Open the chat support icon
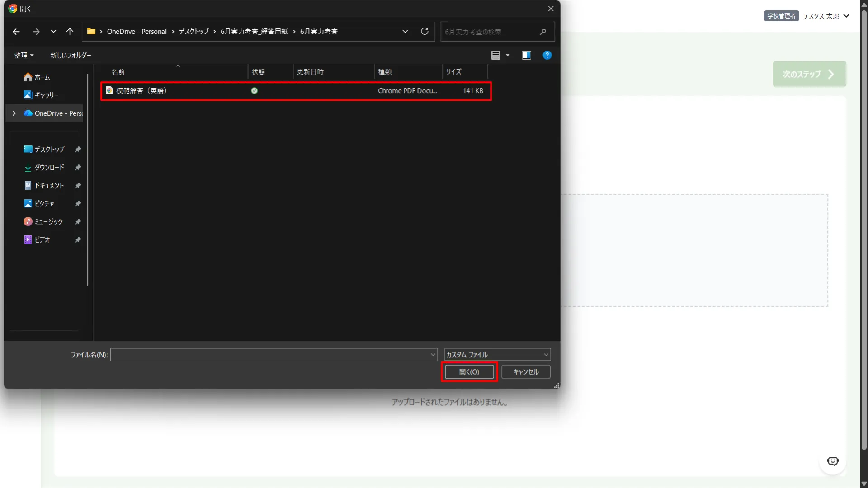 [832, 461]
